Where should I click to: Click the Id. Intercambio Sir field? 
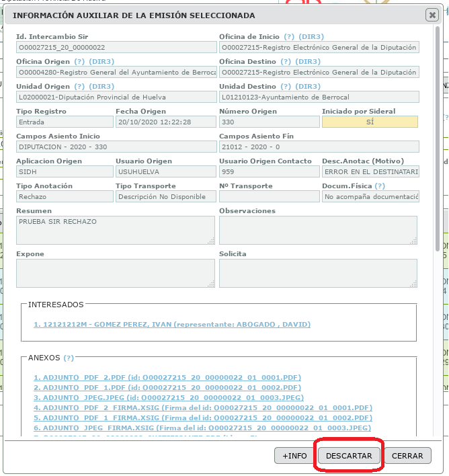[116, 47]
